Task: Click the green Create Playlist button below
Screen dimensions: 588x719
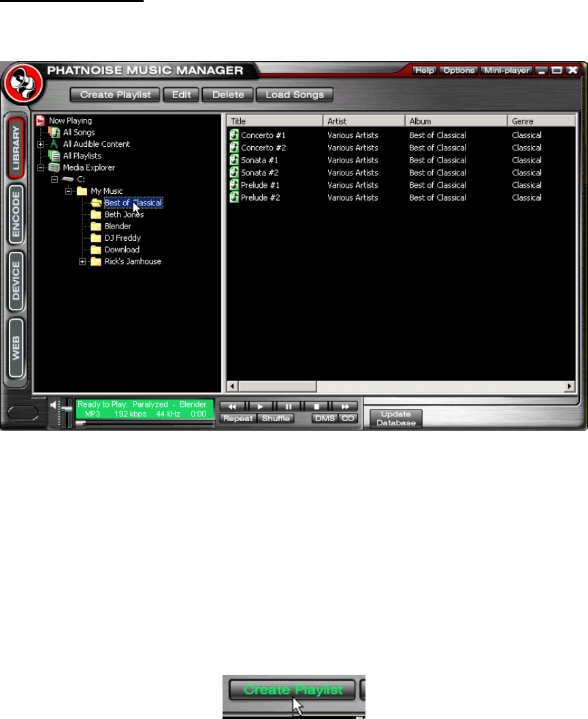Action: click(293, 690)
